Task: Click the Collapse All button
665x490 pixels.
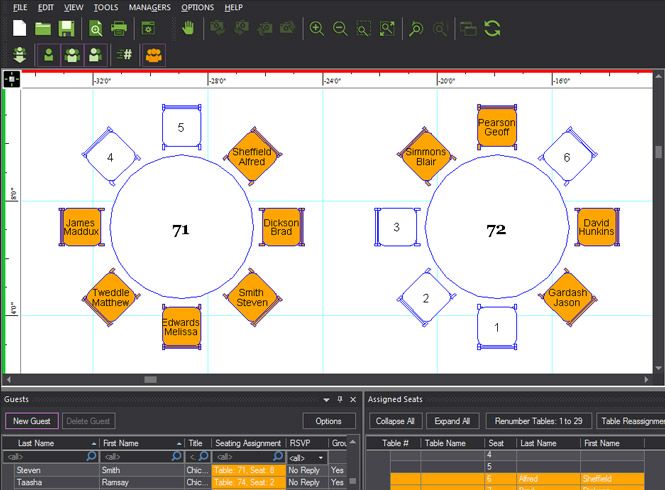Action: [395, 421]
